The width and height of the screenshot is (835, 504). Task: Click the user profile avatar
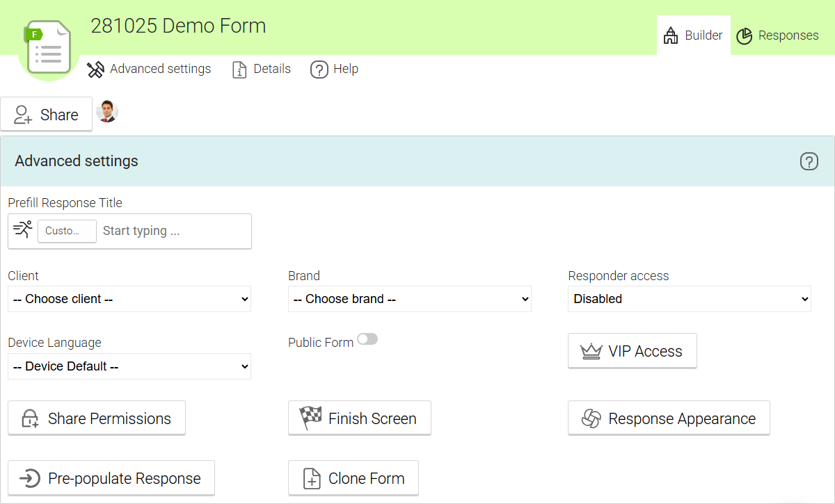pyautogui.click(x=106, y=112)
